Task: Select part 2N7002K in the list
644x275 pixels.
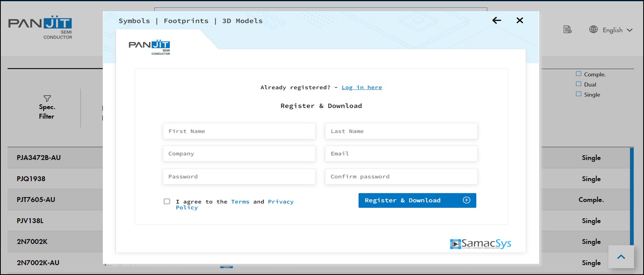Action: (32, 242)
